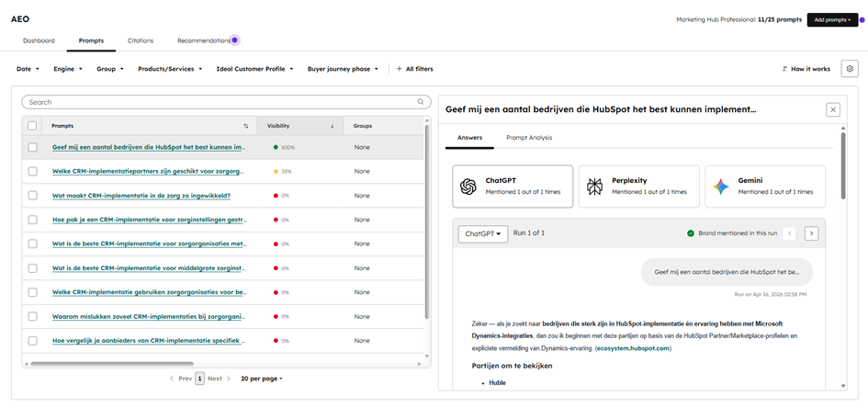Go to the next run arrow

pos(812,233)
